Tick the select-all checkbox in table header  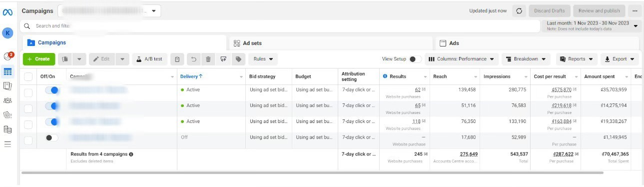pos(28,76)
